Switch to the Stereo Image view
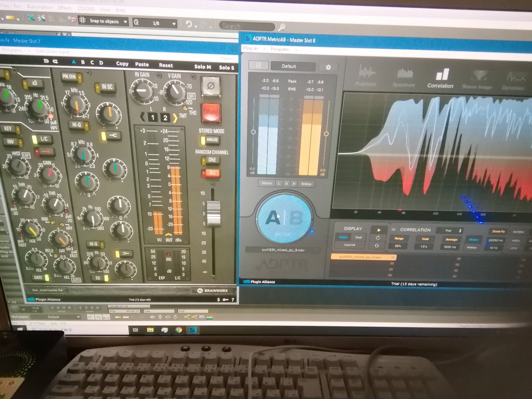 coord(477,80)
